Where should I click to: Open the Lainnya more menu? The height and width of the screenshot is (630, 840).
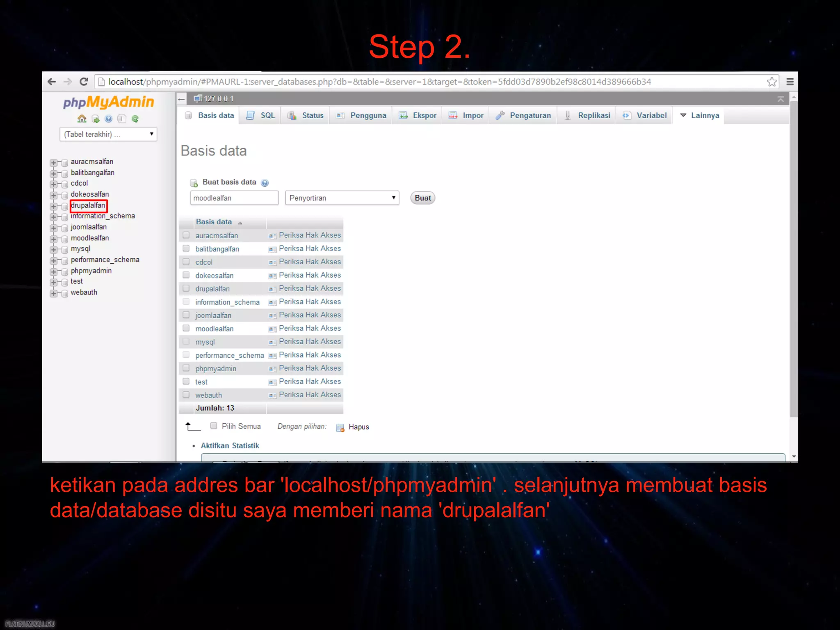point(699,116)
